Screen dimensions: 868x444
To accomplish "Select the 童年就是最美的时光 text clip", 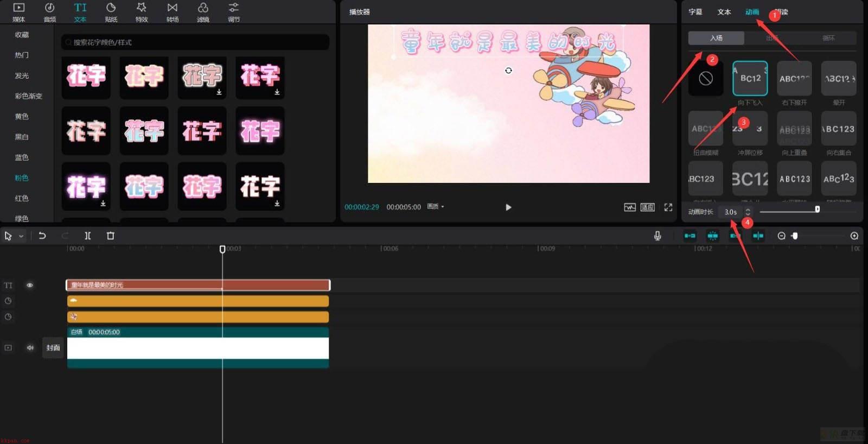I will (x=198, y=285).
